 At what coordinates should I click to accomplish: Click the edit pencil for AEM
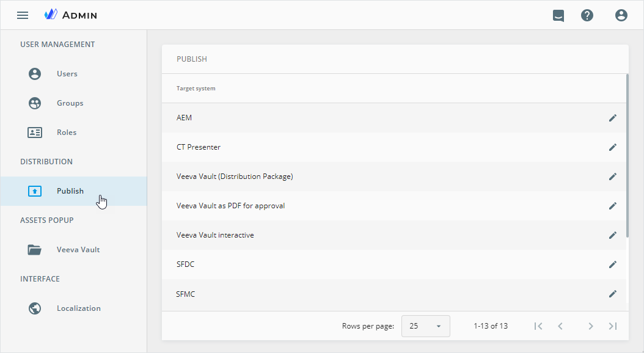[x=613, y=118]
